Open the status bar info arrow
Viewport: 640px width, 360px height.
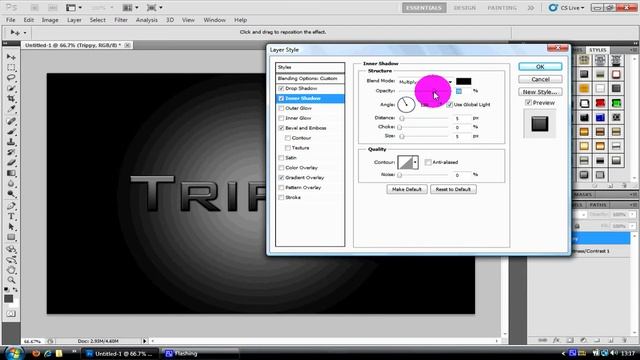[x=144, y=341]
